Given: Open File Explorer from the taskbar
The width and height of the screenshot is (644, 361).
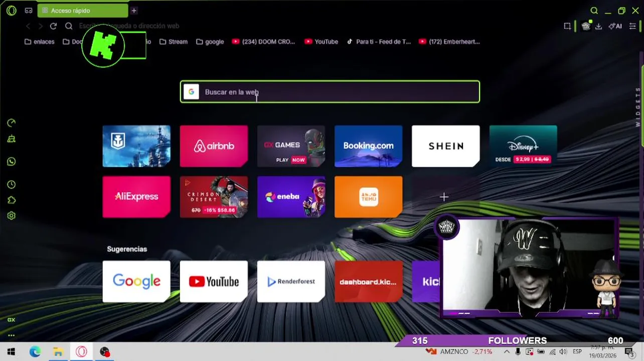Looking at the screenshot, I should pyautogui.click(x=58, y=352).
